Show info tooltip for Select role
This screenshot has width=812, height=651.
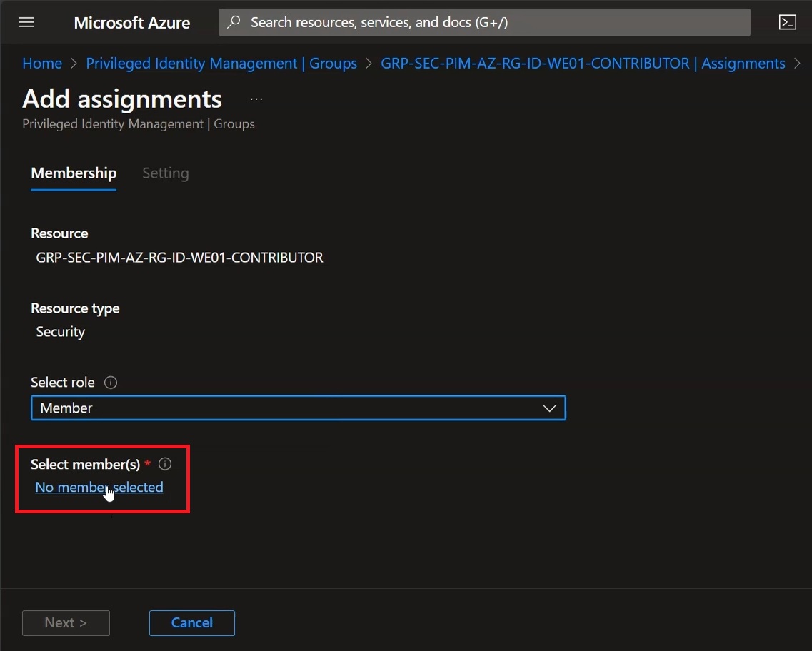(111, 383)
